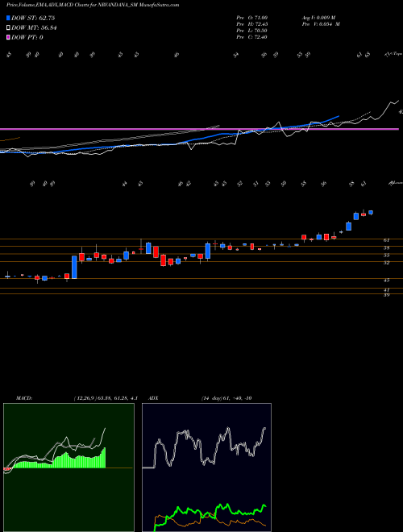Click the price level label 39 on right axis
Image resolution: width=403 pixels, height=532 pixels.
click(x=386, y=295)
